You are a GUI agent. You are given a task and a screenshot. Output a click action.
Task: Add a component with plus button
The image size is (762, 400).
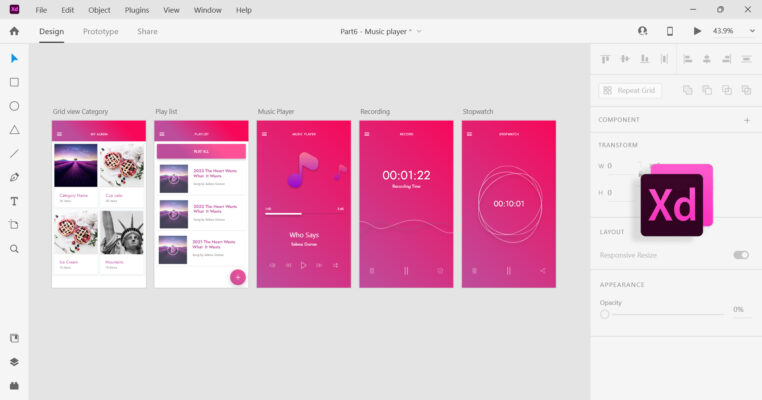pos(747,120)
